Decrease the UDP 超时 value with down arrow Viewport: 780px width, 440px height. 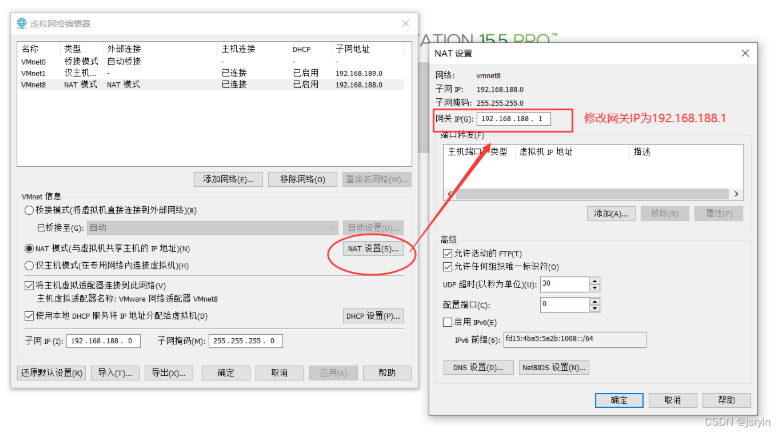(595, 288)
